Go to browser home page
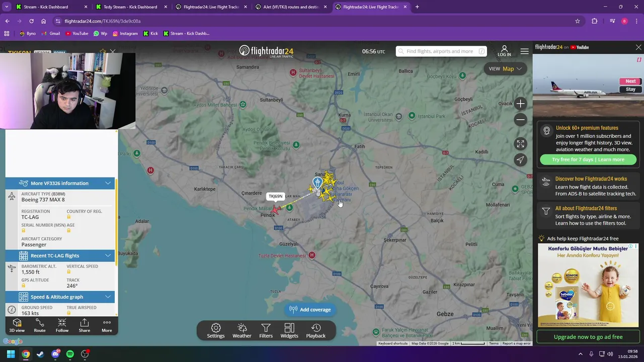Image resolution: width=644 pixels, height=362 pixels. [44, 21]
